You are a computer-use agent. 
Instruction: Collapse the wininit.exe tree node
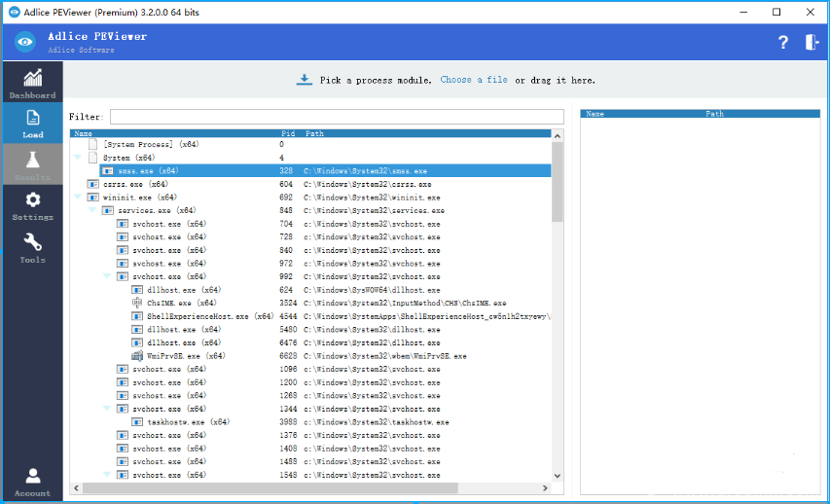pyautogui.click(x=78, y=197)
